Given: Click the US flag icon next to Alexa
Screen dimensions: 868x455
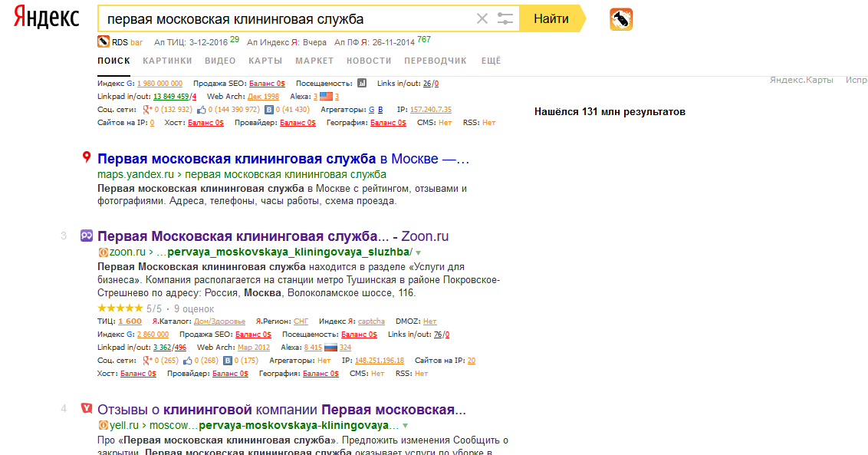Looking at the screenshot, I should click(x=326, y=97).
